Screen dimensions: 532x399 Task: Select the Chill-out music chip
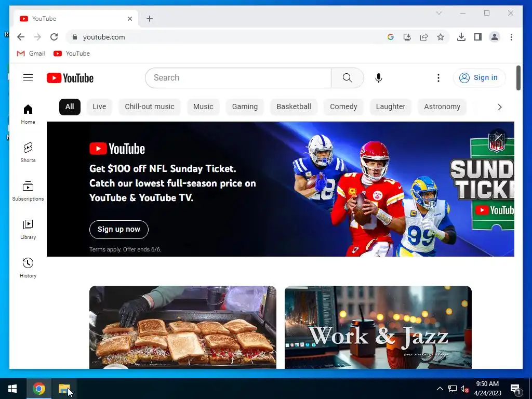coord(149,107)
